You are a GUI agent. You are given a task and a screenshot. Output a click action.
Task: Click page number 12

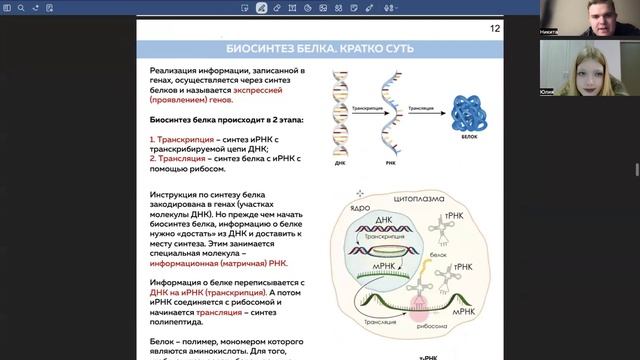[495, 29]
